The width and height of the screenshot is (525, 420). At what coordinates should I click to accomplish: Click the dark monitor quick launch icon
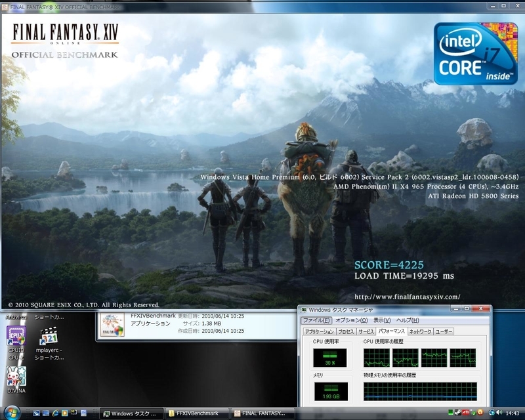coord(73,412)
